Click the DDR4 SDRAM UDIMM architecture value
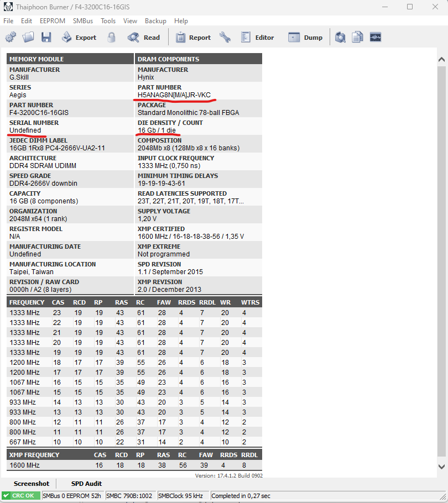This screenshot has width=448, height=503. [x=43, y=165]
